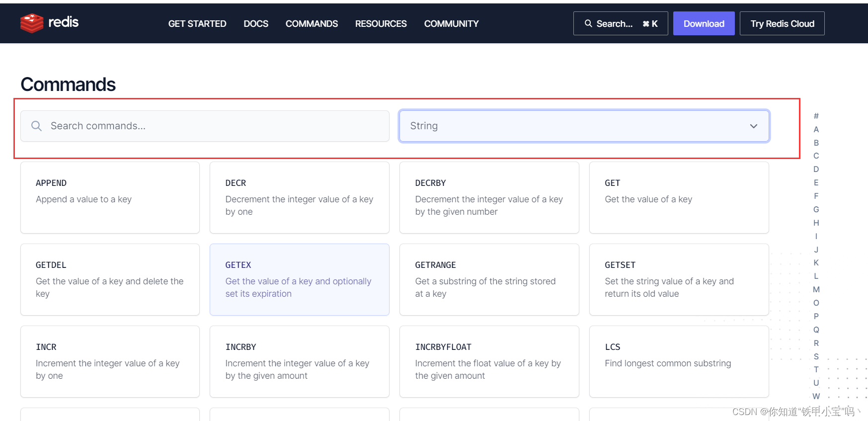Open the GETEX command card
This screenshot has width=868, height=421.
click(300, 279)
